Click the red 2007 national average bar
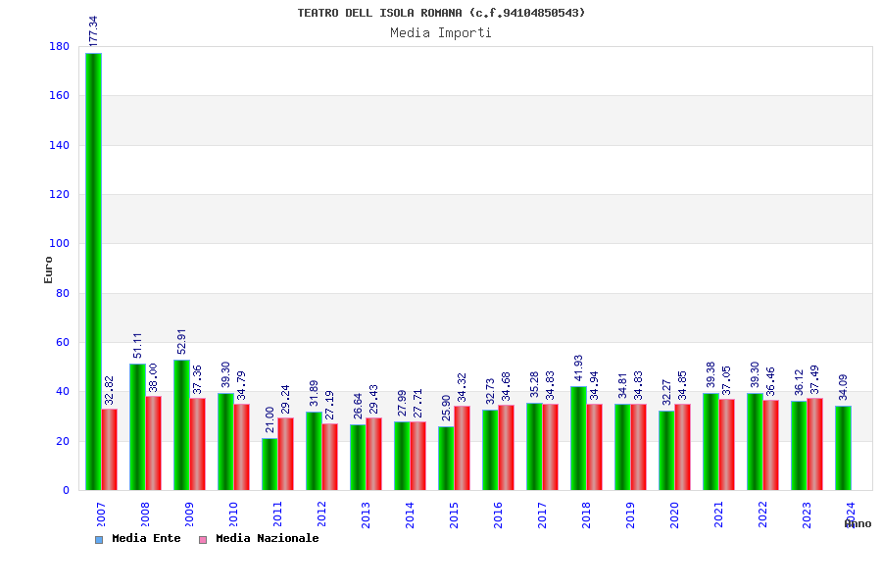882x588 pixels. pos(110,450)
